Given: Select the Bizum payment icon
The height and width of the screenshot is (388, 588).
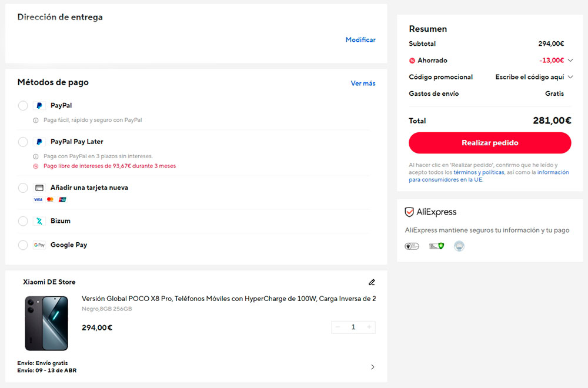Looking at the screenshot, I should pyautogui.click(x=38, y=221).
